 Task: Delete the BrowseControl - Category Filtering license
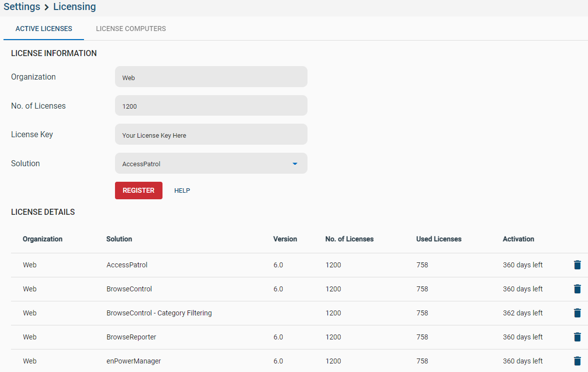tap(577, 313)
